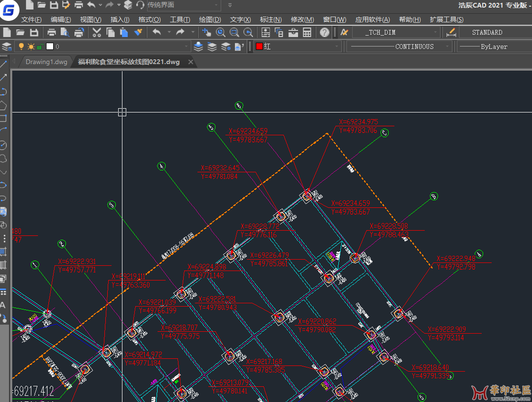Open the 扩展工具(S) menu
This screenshot has height=402, width=532.
tap(447, 19)
